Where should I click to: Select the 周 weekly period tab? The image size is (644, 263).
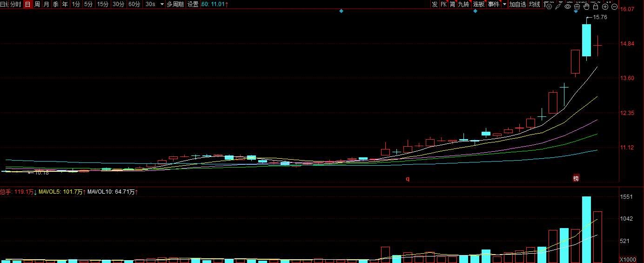pos(37,4)
